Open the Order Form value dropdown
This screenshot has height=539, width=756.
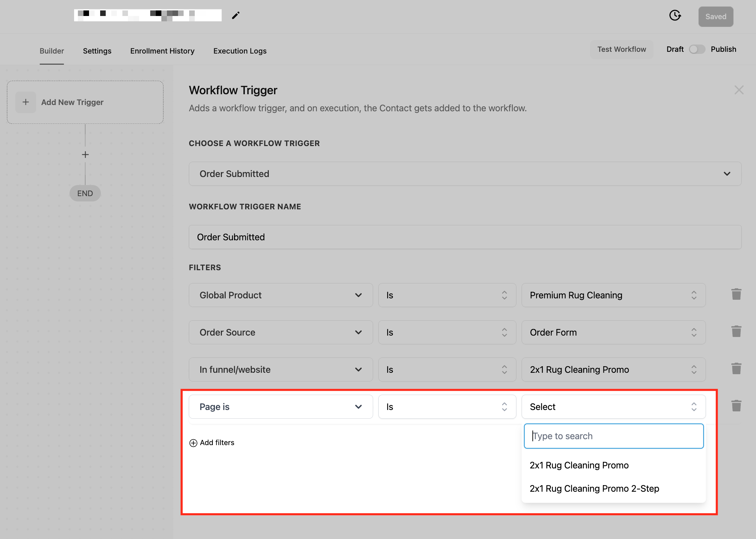pos(613,332)
